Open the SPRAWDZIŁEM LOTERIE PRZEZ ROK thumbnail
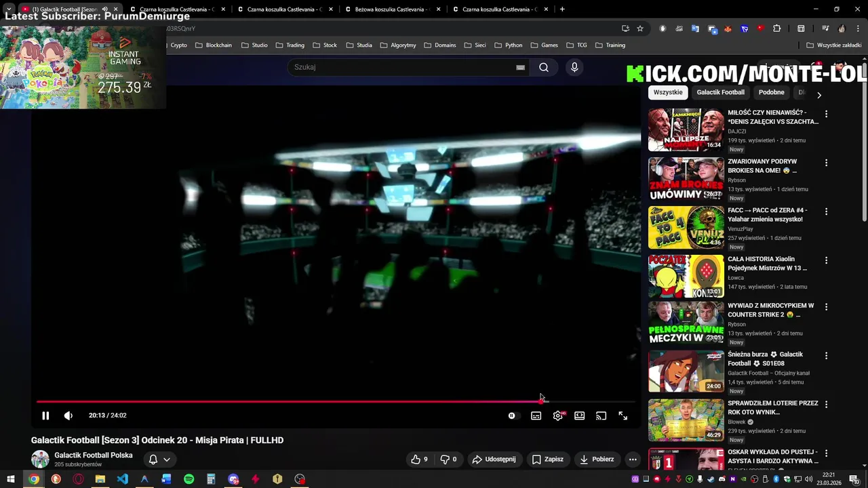This screenshot has height=488, width=868. pos(686,420)
